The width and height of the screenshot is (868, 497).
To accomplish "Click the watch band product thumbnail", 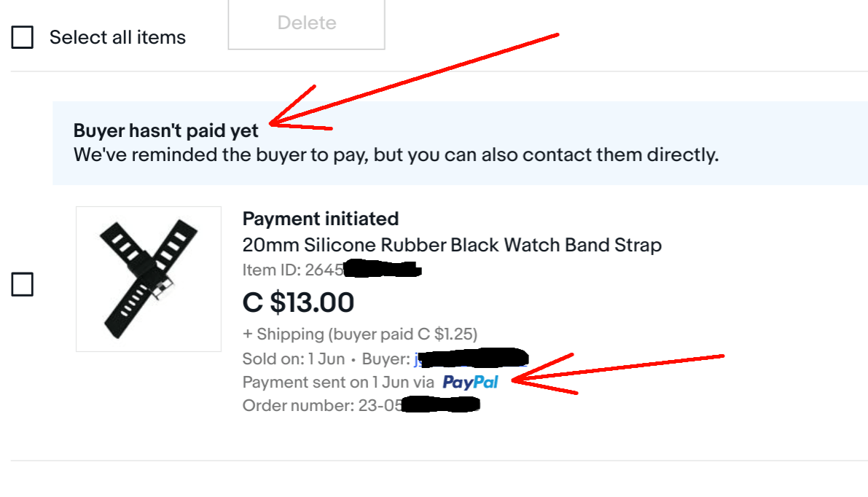I will 148,278.
